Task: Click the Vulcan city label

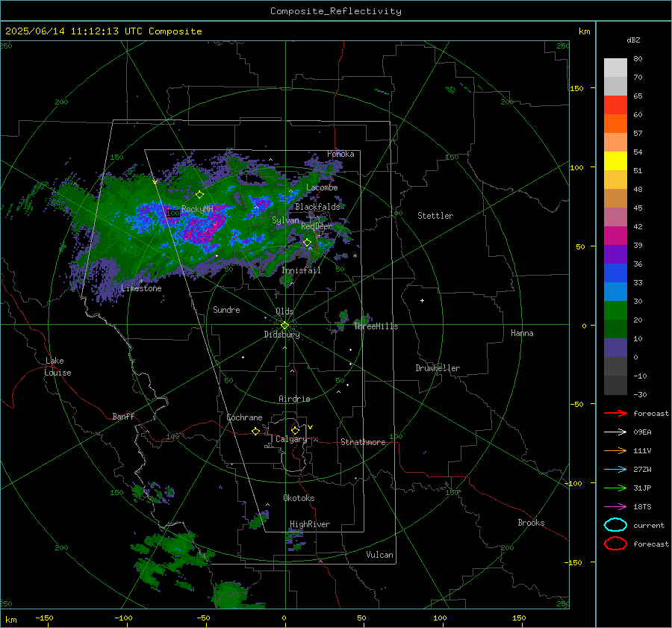Action: [379, 555]
